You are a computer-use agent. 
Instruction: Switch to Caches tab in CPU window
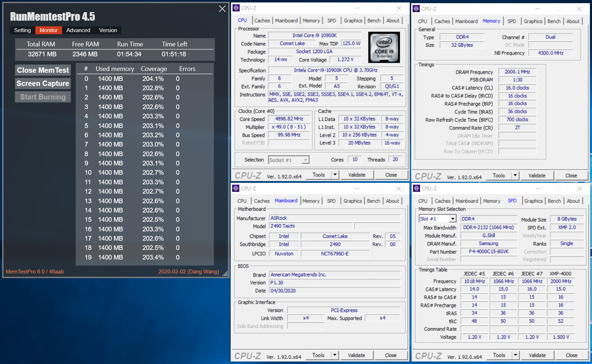point(262,21)
